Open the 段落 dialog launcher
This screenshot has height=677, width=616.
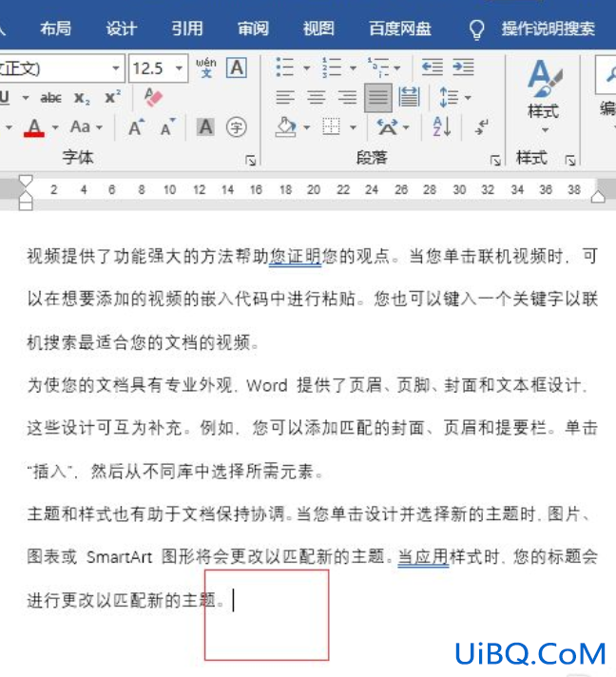click(x=495, y=161)
